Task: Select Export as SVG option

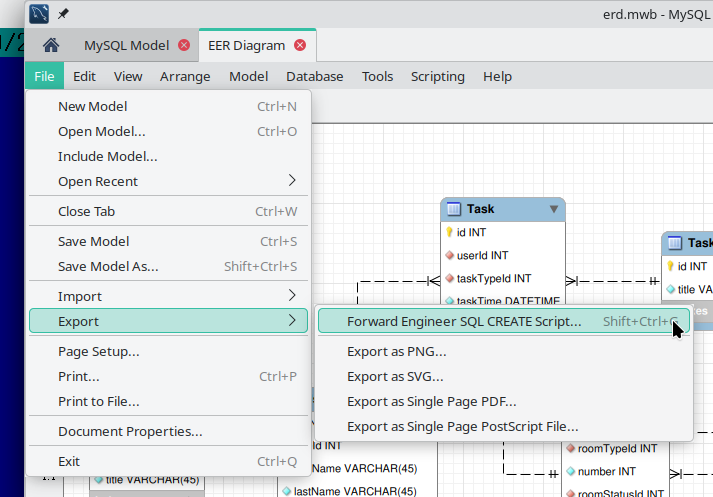Action: click(x=394, y=377)
